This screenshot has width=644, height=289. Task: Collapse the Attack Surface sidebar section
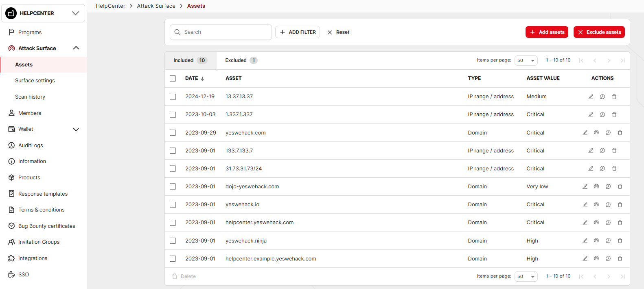[76, 48]
